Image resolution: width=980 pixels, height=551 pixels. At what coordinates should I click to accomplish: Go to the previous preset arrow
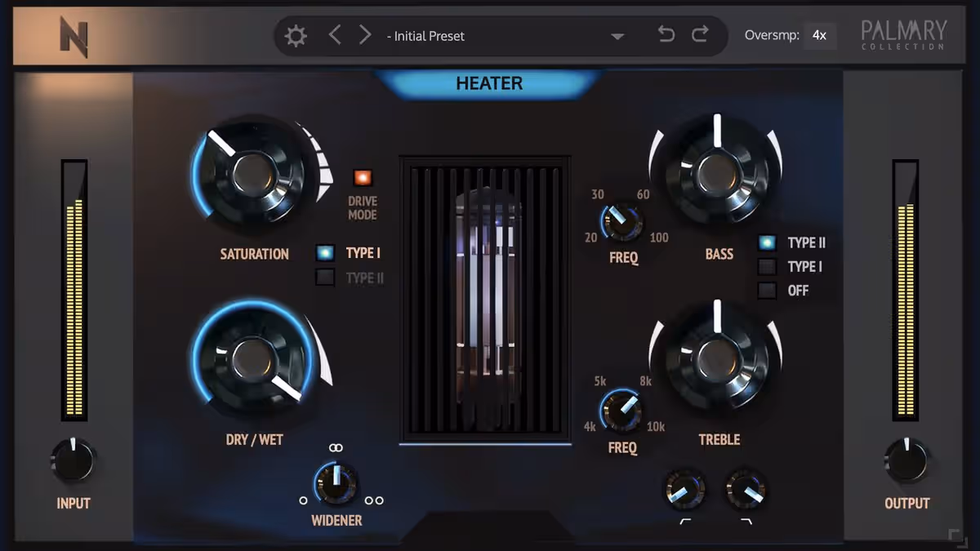coord(335,35)
